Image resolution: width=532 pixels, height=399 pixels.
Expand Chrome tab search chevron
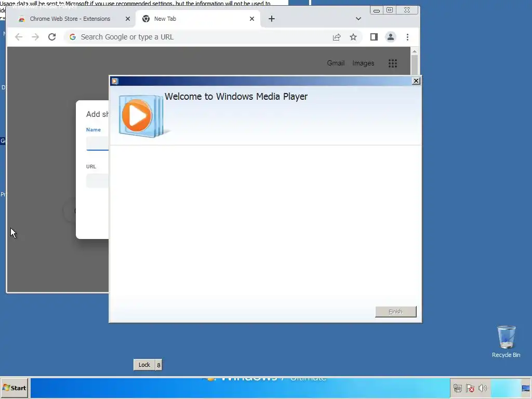[358, 19]
